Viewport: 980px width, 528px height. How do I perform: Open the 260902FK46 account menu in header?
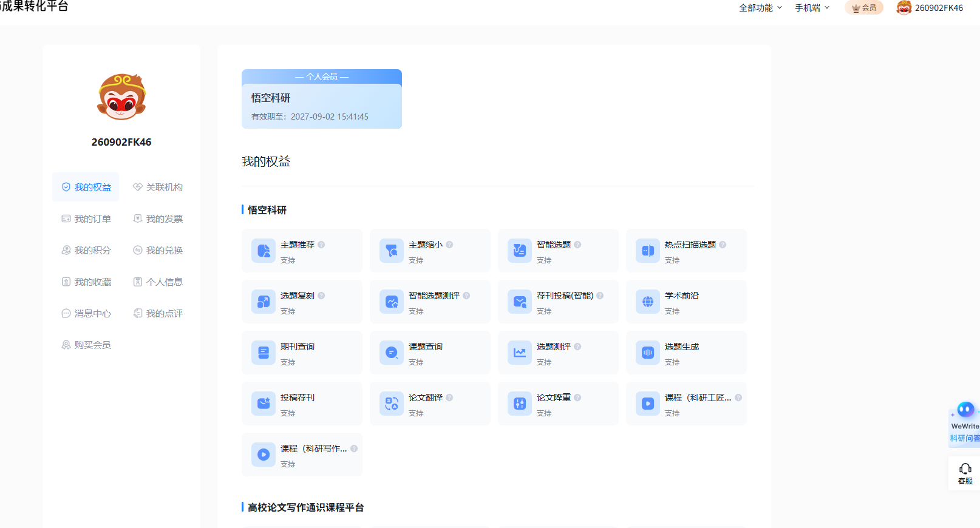(930, 8)
